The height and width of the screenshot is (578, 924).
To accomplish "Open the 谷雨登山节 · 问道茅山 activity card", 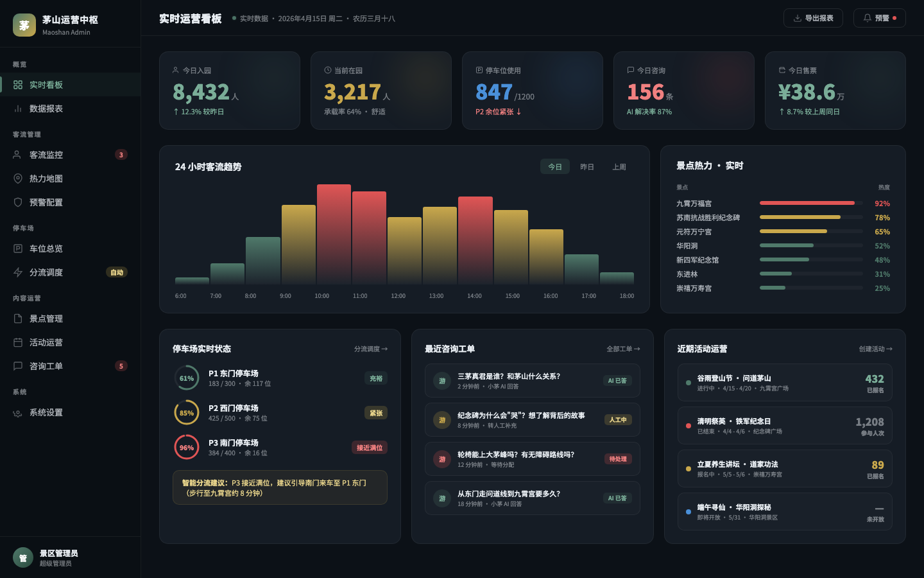I will 785,383.
